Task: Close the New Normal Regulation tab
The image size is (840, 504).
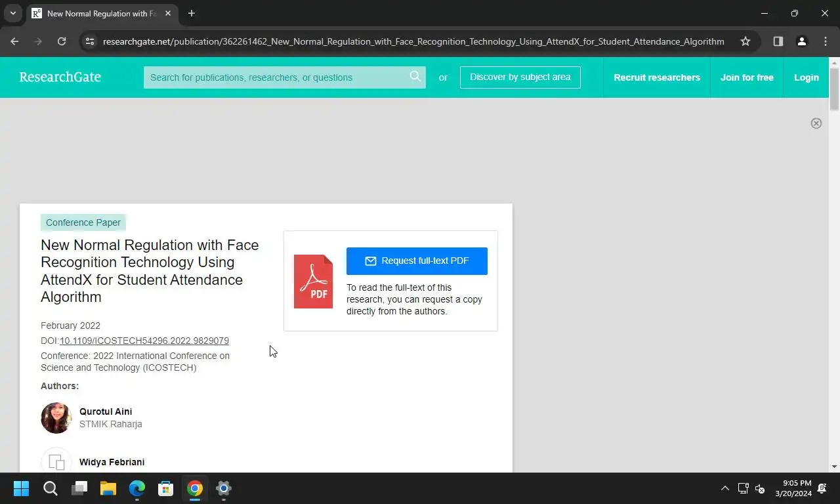Action: pos(168,13)
